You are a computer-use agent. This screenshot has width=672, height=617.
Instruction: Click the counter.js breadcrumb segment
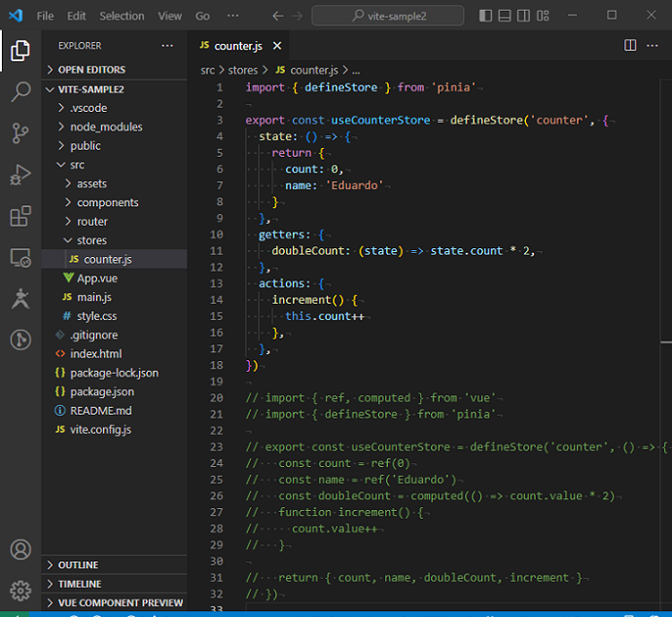point(314,70)
